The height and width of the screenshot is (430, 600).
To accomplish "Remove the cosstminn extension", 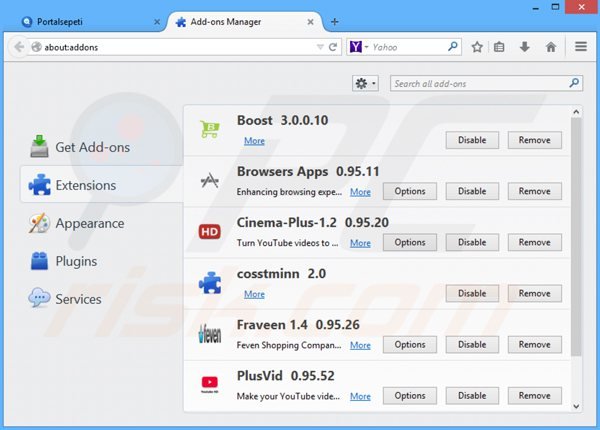I will [x=535, y=293].
